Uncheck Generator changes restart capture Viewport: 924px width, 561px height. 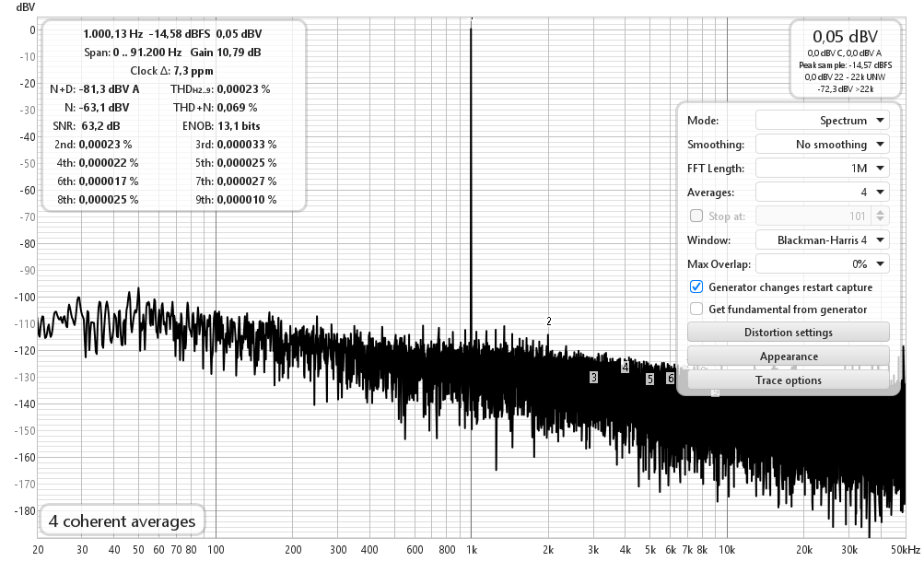[696, 287]
